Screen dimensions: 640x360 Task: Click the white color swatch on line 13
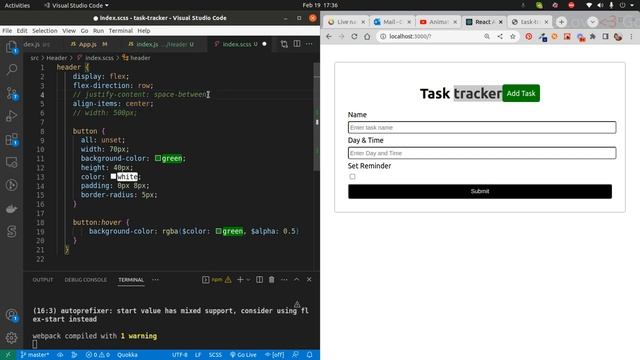click(113, 176)
